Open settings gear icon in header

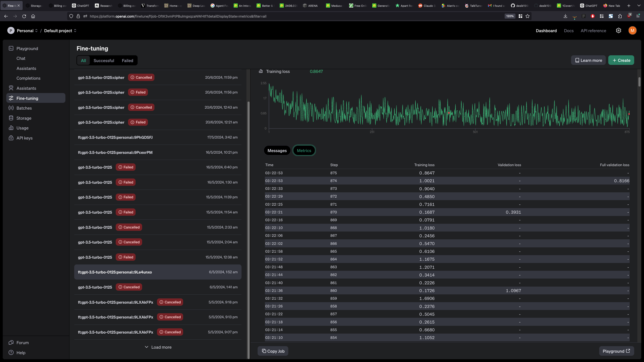618,30
